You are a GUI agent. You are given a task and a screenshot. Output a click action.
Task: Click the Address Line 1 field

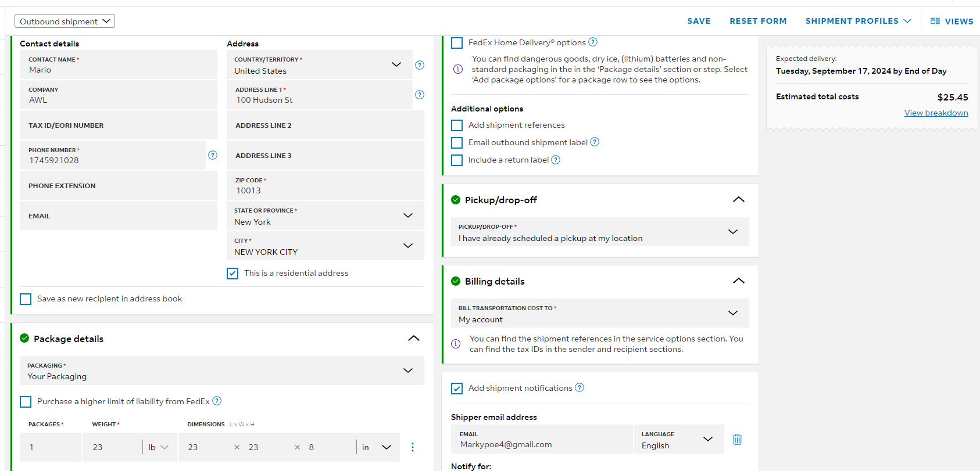click(320, 95)
